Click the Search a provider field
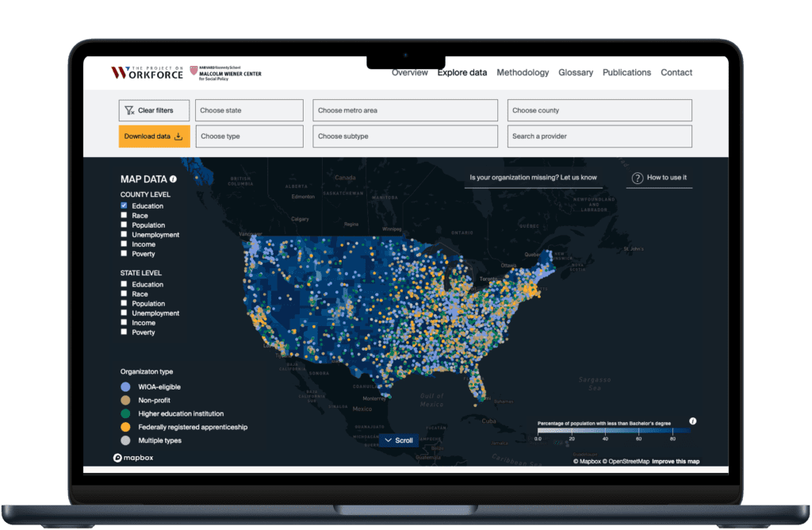The height and width of the screenshot is (530, 812). (599, 136)
